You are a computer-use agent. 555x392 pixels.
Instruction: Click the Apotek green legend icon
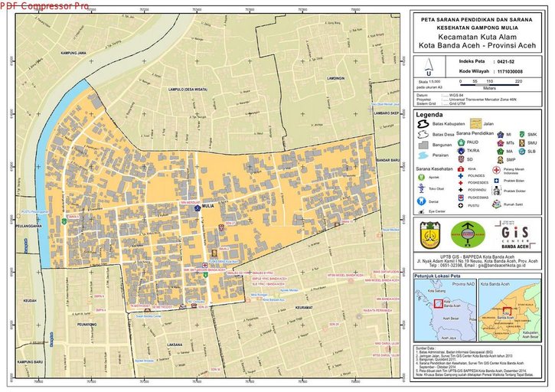[422, 176]
